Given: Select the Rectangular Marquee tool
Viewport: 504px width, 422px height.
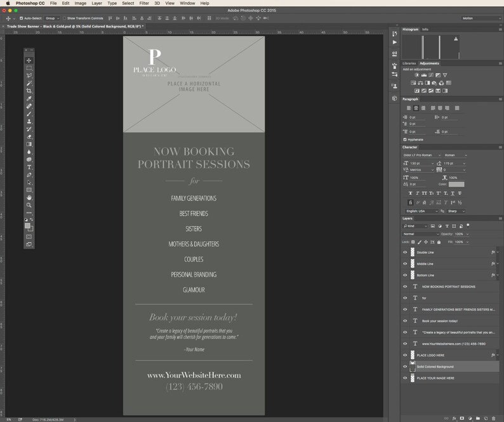Looking at the screenshot, I should click(29, 68).
